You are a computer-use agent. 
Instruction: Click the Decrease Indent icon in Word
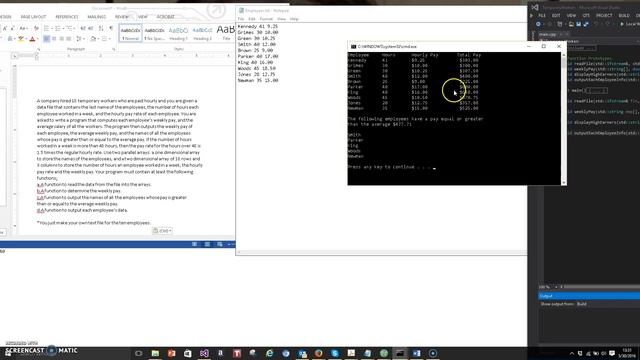click(83, 28)
